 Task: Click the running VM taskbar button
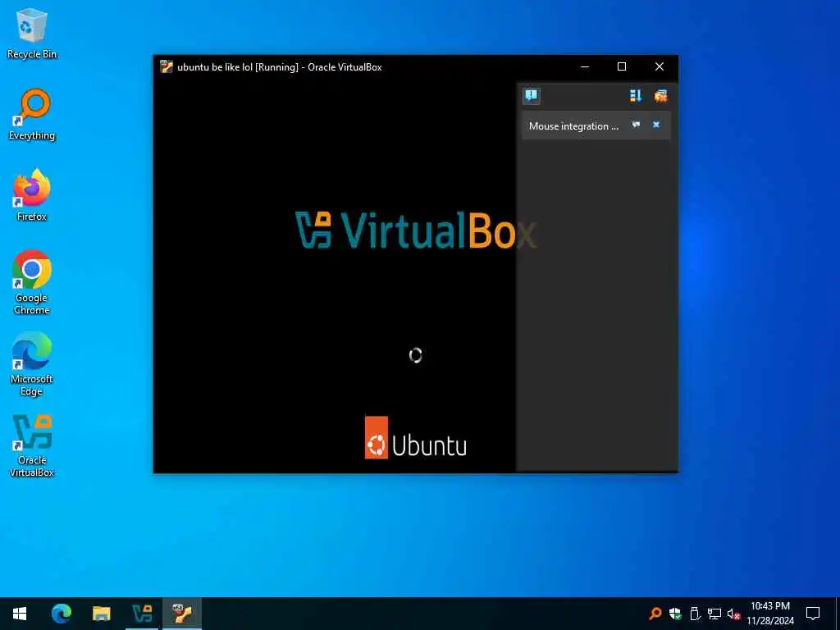pyautogui.click(x=182, y=614)
